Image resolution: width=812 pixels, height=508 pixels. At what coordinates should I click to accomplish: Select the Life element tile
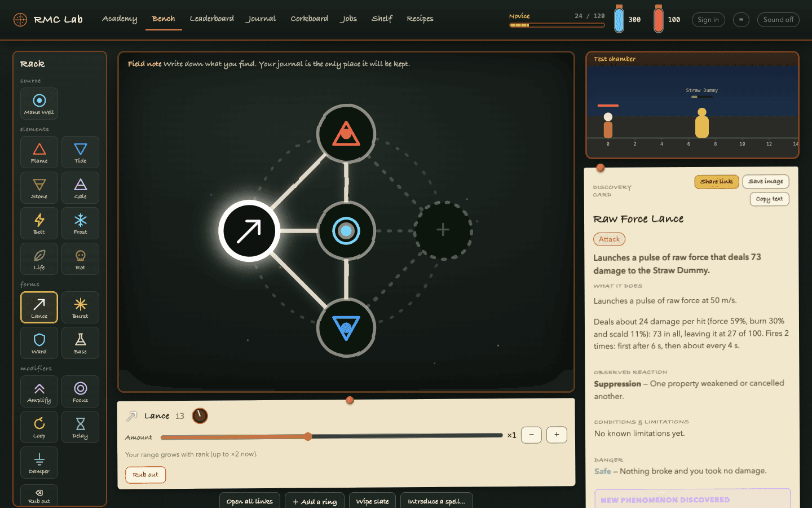(39, 259)
